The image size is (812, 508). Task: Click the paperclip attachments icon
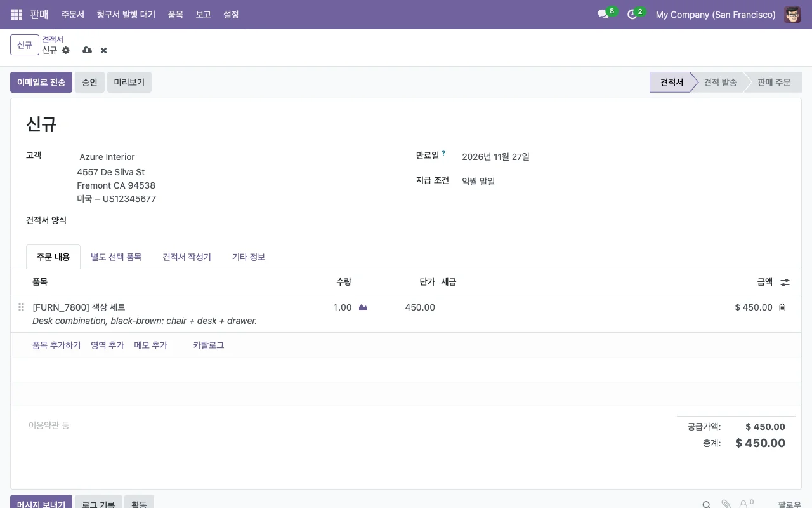point(726,504)
